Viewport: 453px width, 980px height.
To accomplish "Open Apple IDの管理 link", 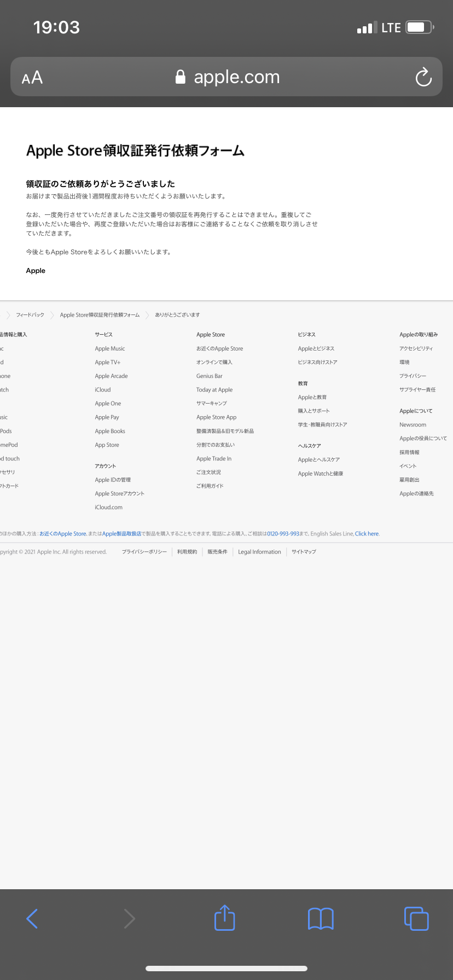I will pyautogui.click(x=113, y=480).
